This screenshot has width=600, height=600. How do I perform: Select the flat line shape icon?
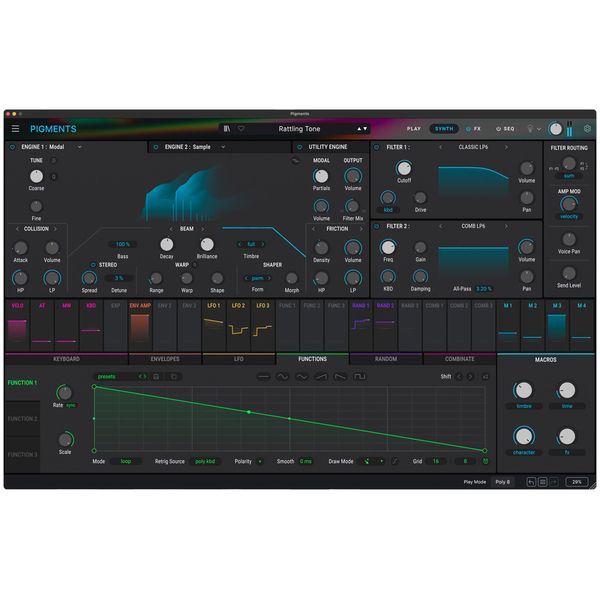(265, 377)
